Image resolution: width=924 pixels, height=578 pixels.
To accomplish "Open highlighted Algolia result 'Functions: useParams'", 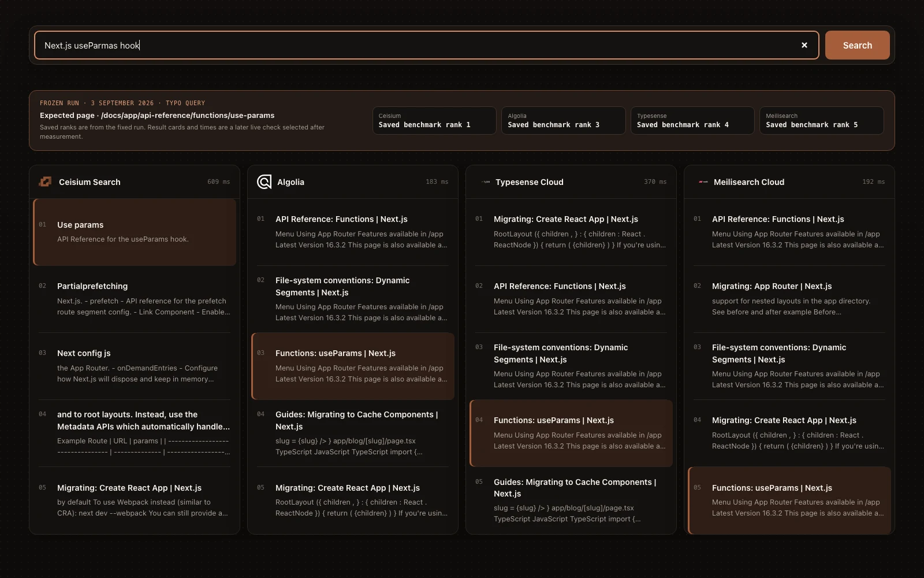I will tap(353, 366).
